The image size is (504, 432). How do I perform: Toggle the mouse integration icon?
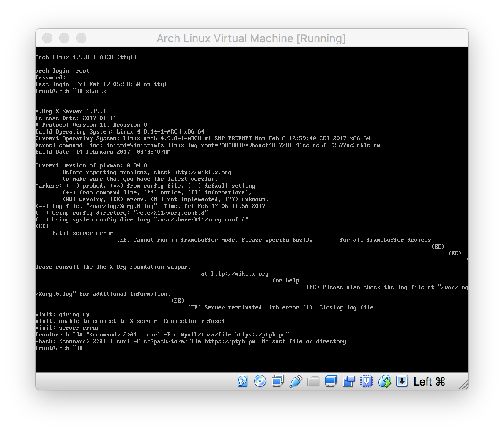pos(384,381)
